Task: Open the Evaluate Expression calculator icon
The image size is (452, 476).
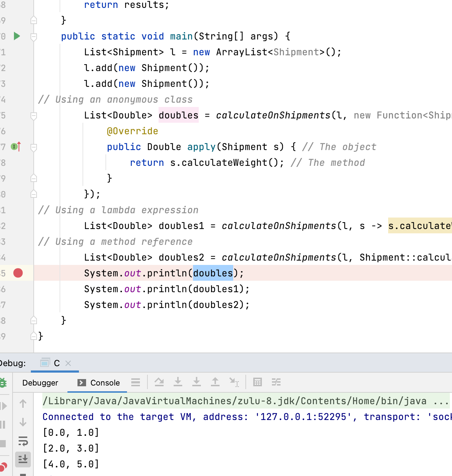Action: tap(258, 382)
